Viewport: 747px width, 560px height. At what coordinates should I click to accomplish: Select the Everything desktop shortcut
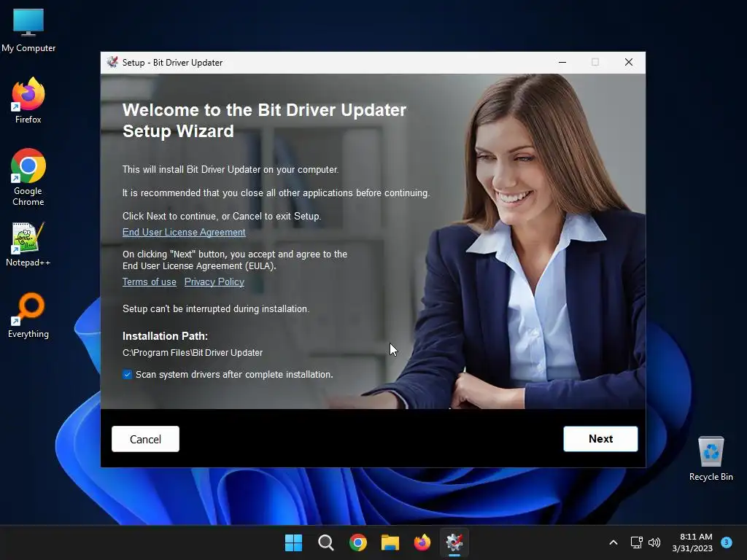[28, 315]
